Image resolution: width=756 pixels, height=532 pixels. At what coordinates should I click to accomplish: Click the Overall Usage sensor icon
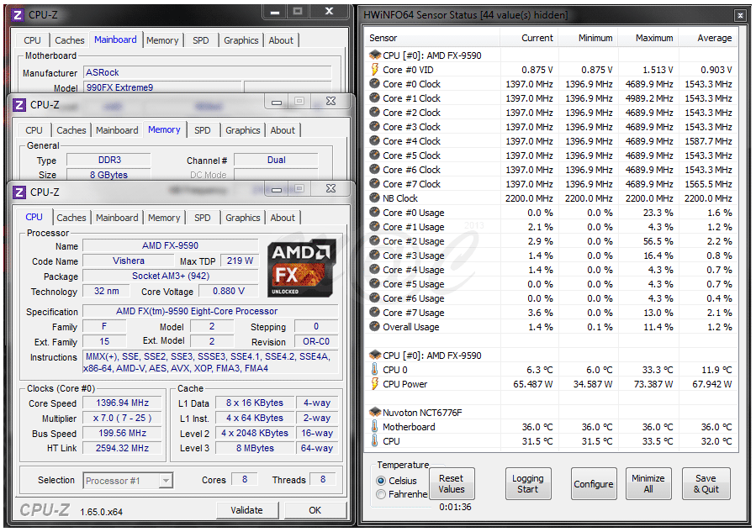tap(374, 327)
